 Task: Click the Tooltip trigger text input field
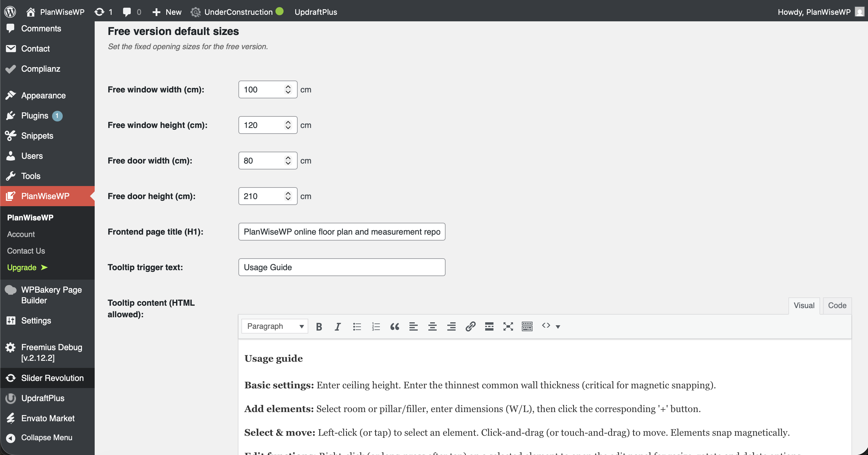point(341,267)
